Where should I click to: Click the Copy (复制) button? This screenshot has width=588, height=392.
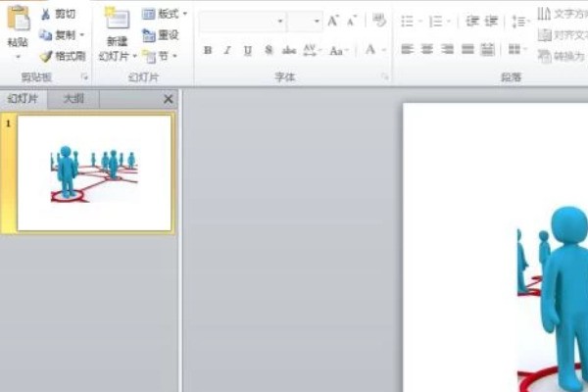pyautogui.click(x=61, y=34)
